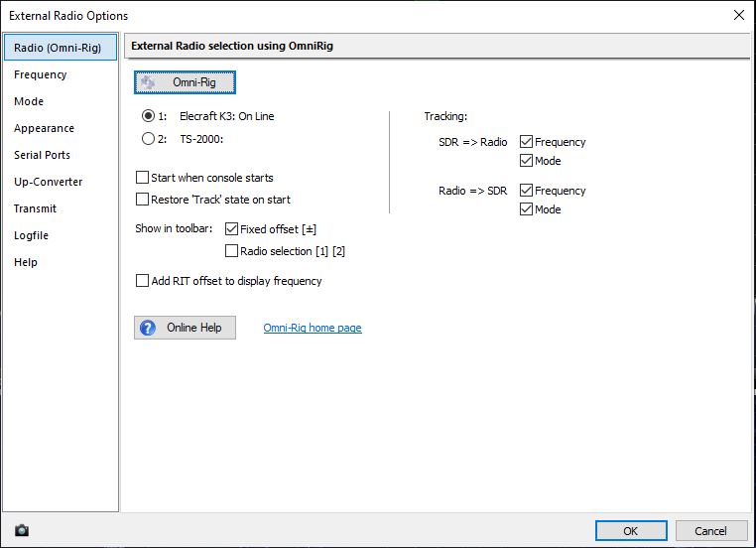The image size is (756, 548).
Task: Open the Omni-Rig home page link
Action: [x=313, y=328]
